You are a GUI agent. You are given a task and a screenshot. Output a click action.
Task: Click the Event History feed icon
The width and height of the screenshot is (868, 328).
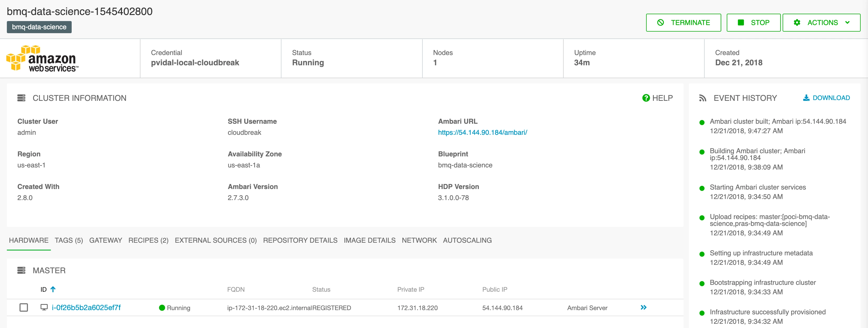click(703, 98)
